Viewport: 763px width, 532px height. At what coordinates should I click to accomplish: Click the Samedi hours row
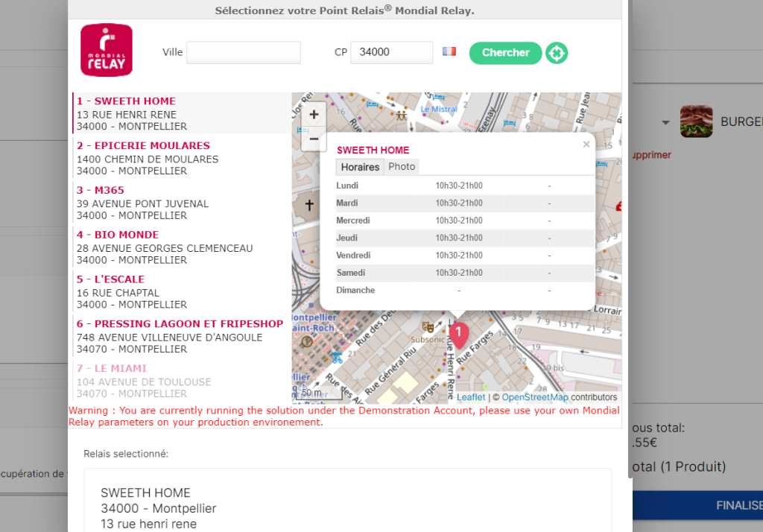click(465, 273)
